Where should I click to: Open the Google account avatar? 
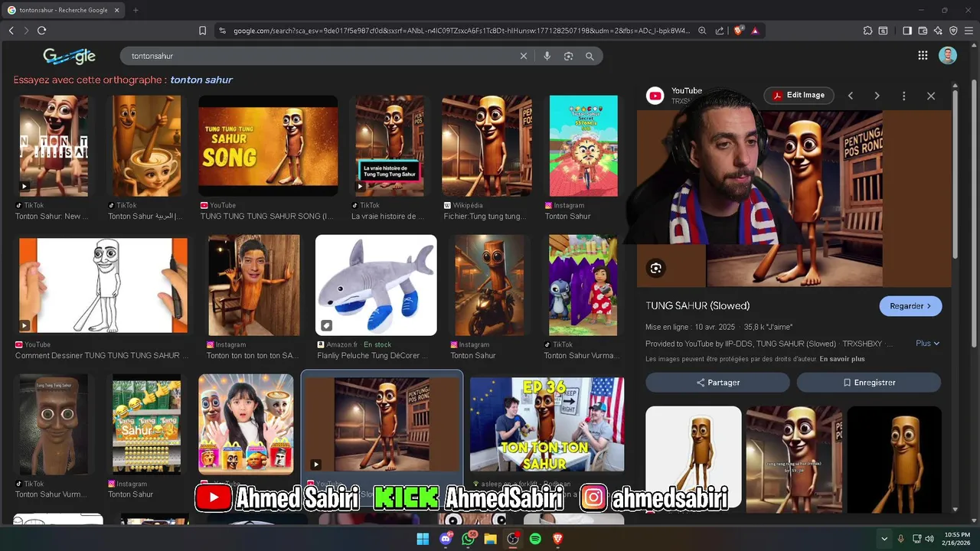point(948,56)
